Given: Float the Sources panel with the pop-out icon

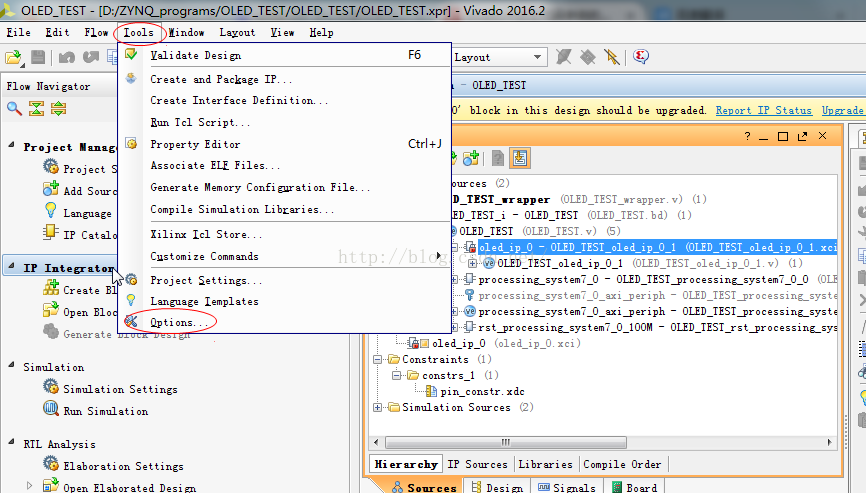Looking at the screenshot, I should click(x=802, y=136).
